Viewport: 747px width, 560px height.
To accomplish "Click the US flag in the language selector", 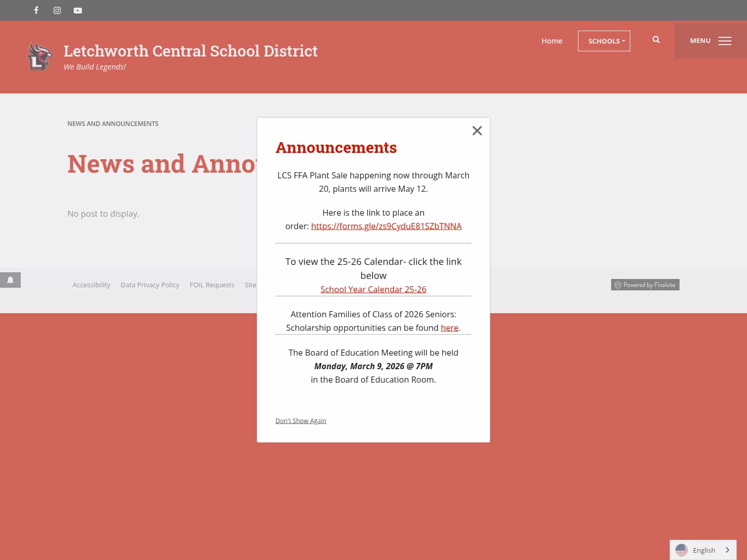I will (x=681, y=550).
